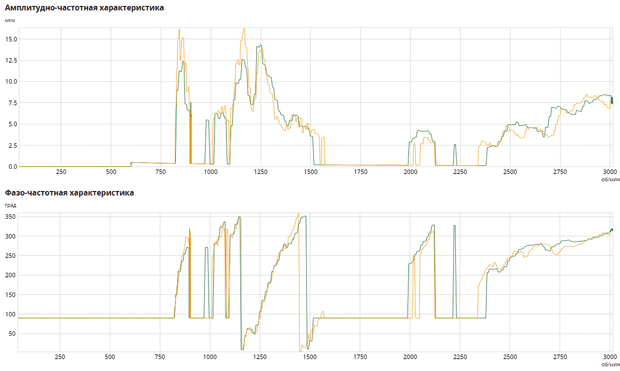Screen dimensions: 620x371
Task: Click the 2000 tick on phase chart x-axis
Action: [x=410, y=357]
